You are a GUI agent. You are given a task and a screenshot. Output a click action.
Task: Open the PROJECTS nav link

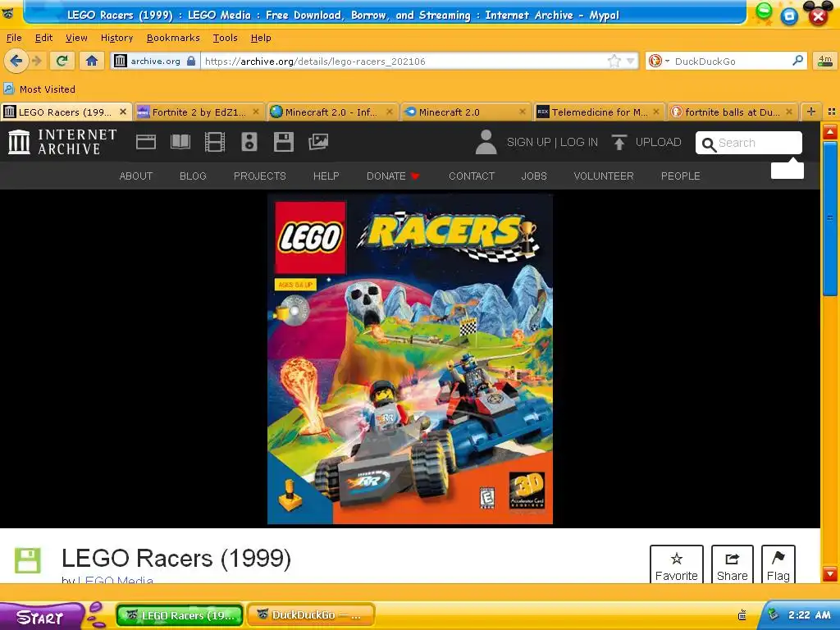tap(260, 176)
